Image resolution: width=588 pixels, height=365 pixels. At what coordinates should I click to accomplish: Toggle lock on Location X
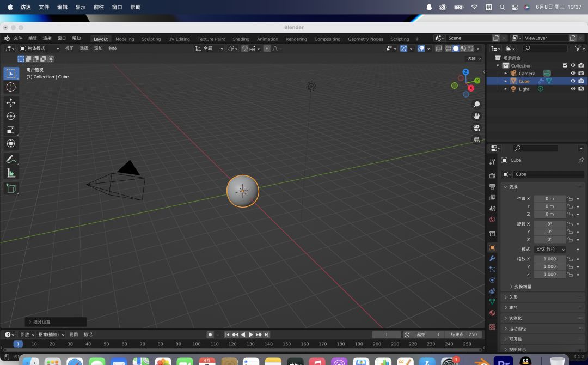(x=570, y=199)
